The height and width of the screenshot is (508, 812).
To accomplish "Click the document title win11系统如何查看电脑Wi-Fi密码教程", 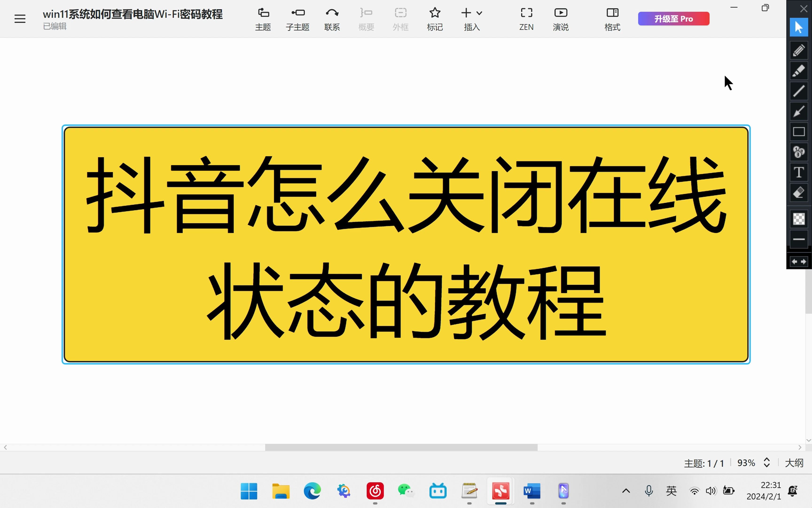I will point(133,14).
